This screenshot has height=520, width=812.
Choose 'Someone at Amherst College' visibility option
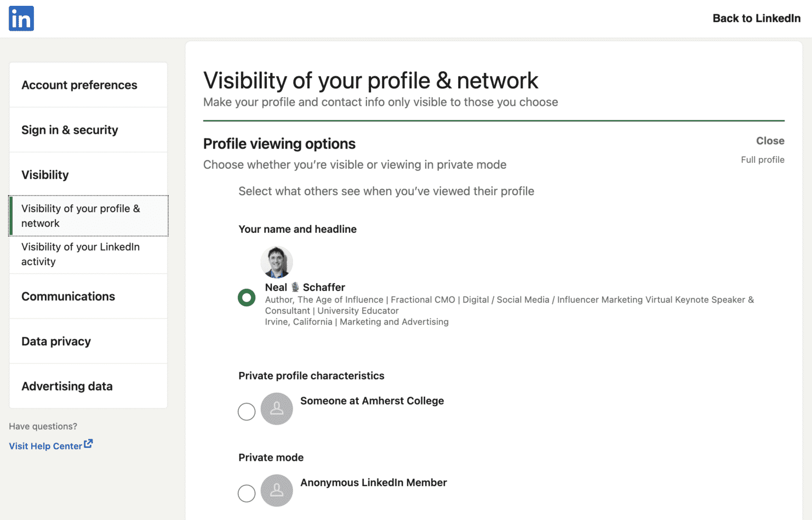pos(246,411)
